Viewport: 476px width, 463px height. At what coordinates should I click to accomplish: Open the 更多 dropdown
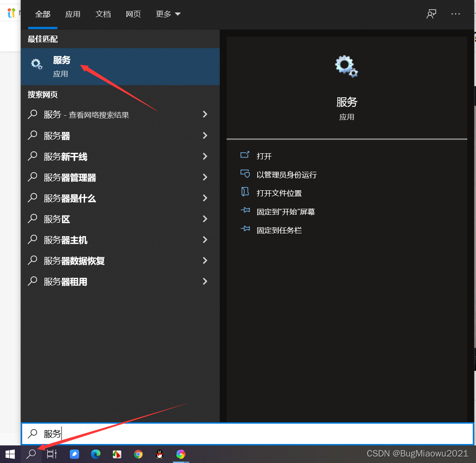click(168, 14)
